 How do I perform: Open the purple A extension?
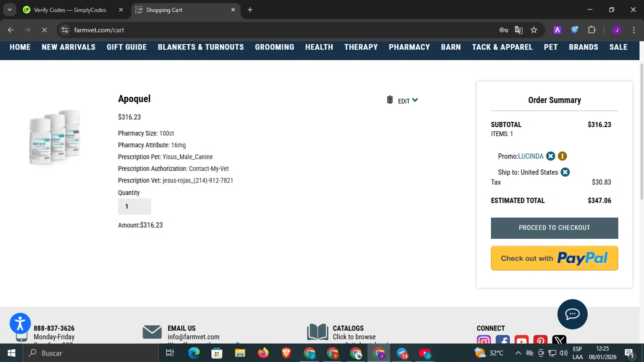click(x=557, y=30)
